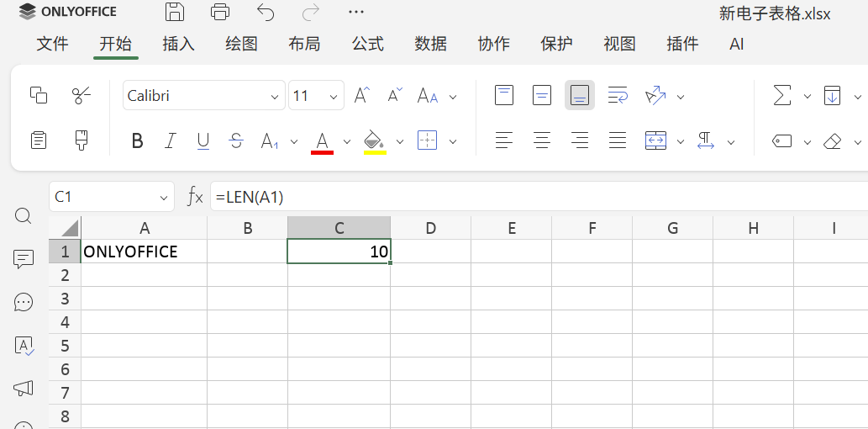This screenshot has height=429, width=868.
Task: Toggle Bold formatting
Action: 137,141
